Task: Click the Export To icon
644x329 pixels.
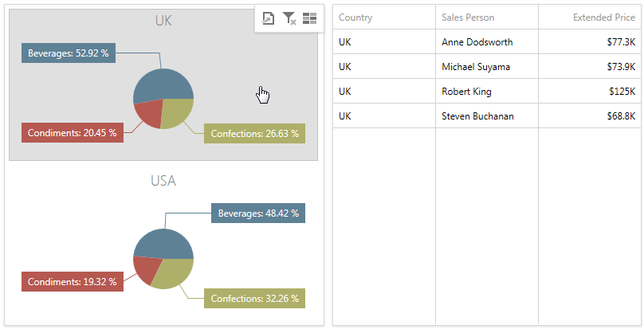Action: coord(269,18)
